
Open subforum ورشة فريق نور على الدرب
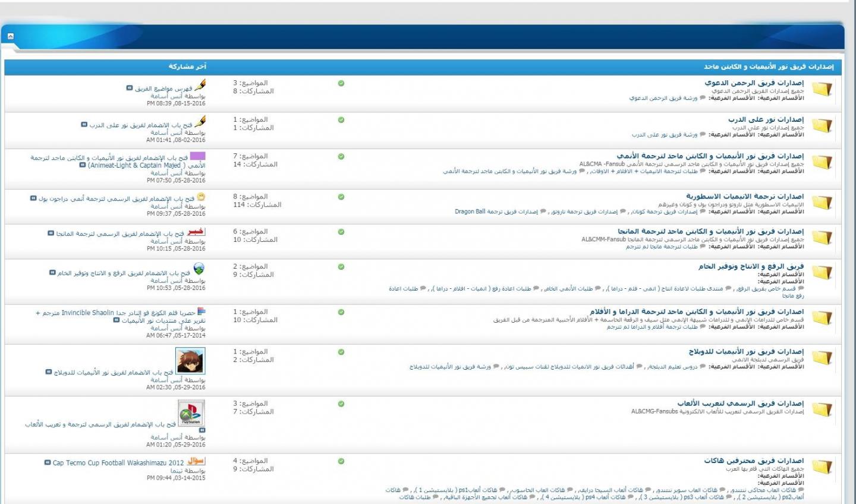[x=665, y=135]
